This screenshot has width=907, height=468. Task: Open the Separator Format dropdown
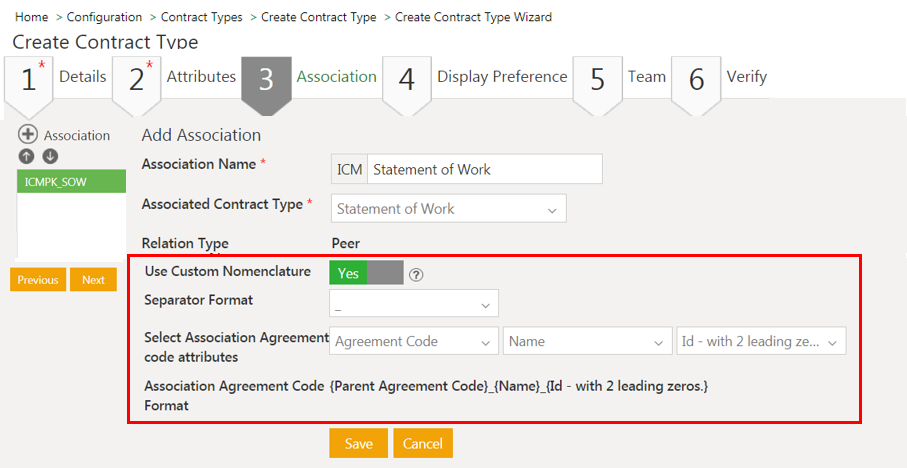tap(413, 304)
